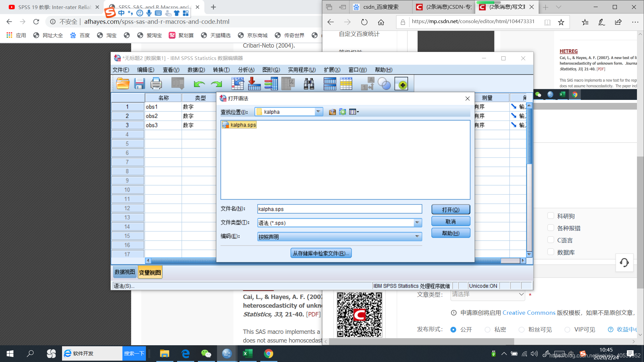This screenshot has width=644, height=362.
Task: Expand the 查找位置 kalpha folder dropdown
Action: 318,112
